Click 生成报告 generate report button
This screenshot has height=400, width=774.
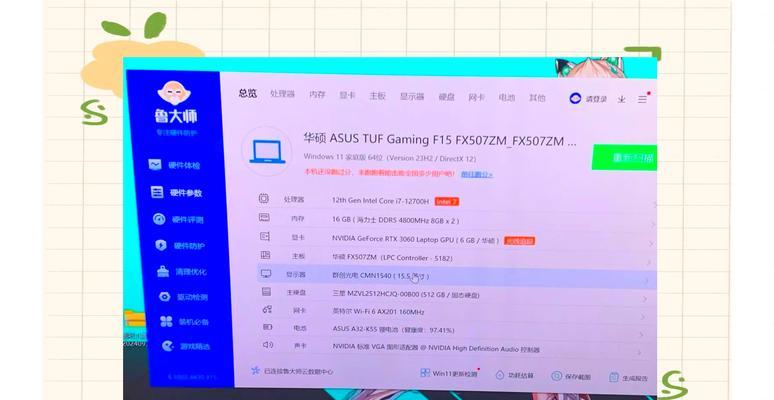(628, 378)
